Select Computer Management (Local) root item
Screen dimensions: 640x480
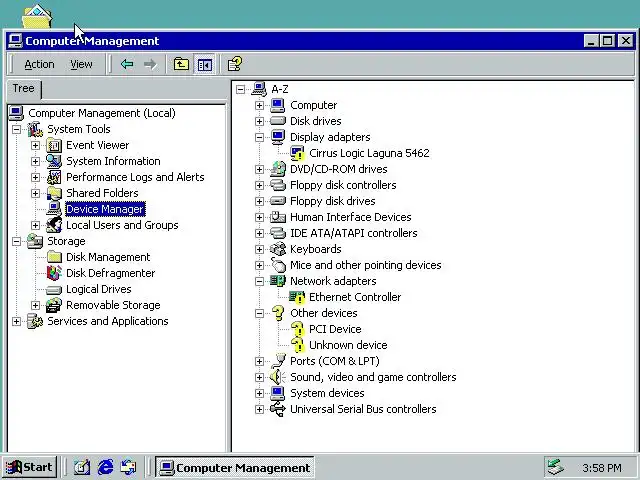[102, 113]
